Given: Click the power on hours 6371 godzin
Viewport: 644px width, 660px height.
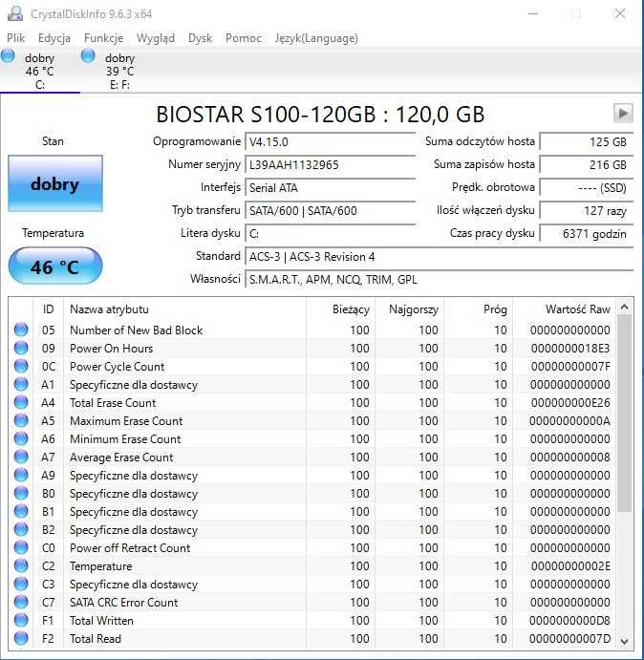Looking at the screenshot, I should tap(587, 234).
